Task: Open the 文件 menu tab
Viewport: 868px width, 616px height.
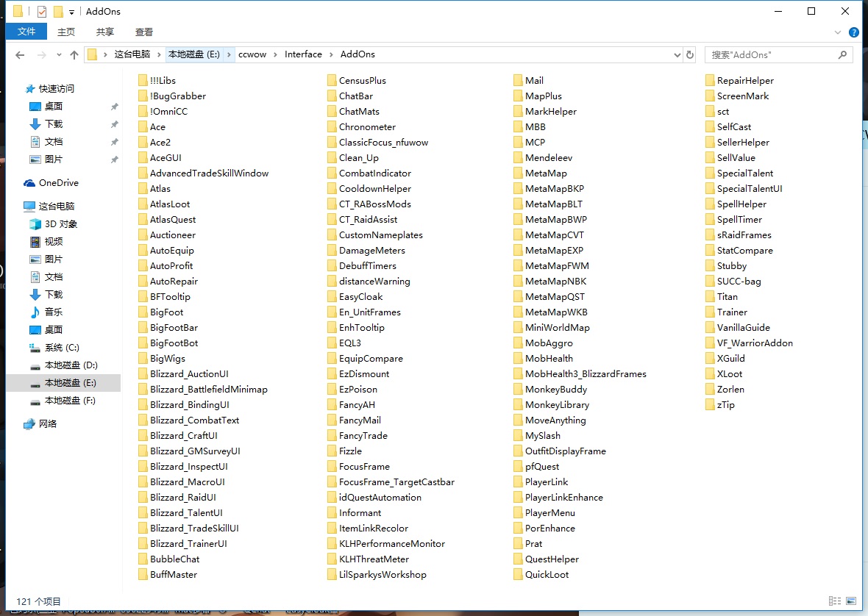Action: [26, 32]
